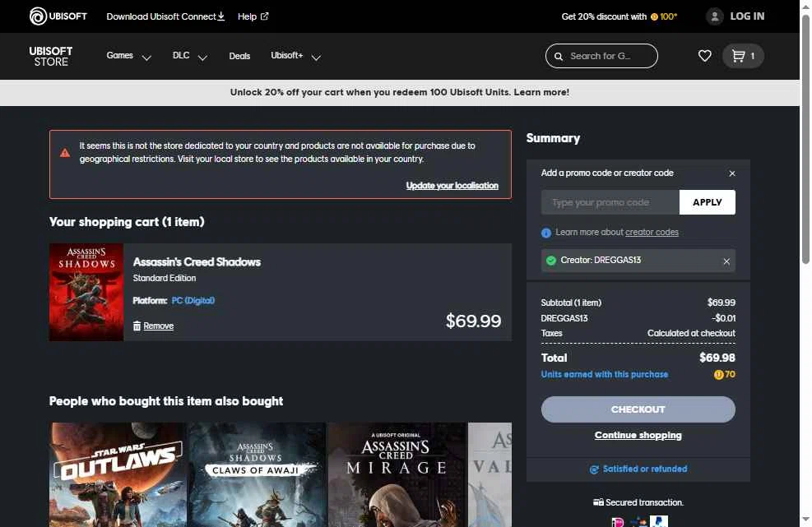Viewport: 812px width, 527px height.
Task: Expand the Ubisoft+ menu chevron
Action: coord(316,58)
